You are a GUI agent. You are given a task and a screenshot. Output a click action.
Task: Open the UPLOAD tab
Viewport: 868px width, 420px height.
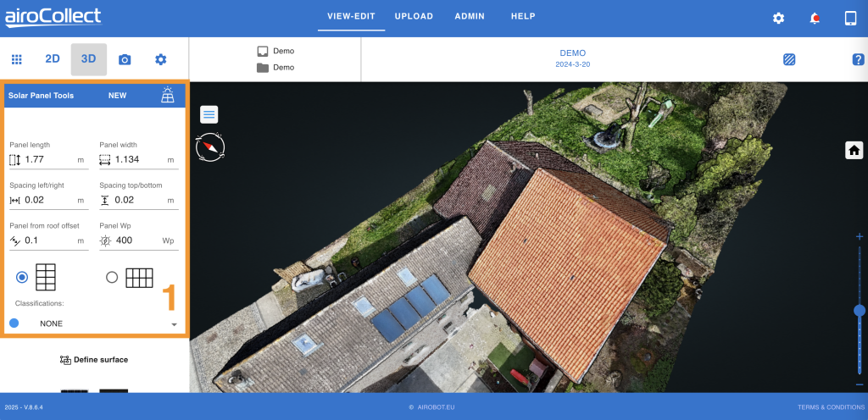[x=414, y=16]
